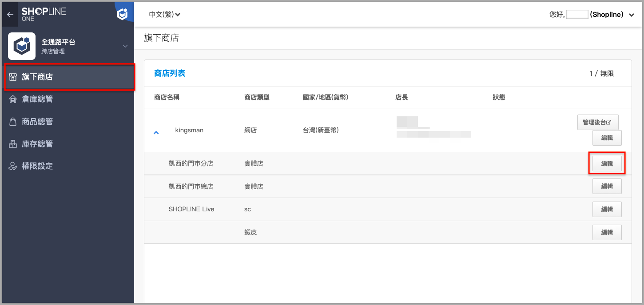Edit 凱西的門市分店 store

[x=607, y=163]
